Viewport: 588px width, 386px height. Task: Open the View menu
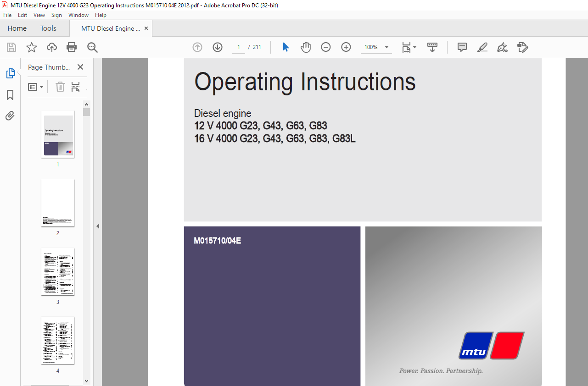tap(39, 15)
